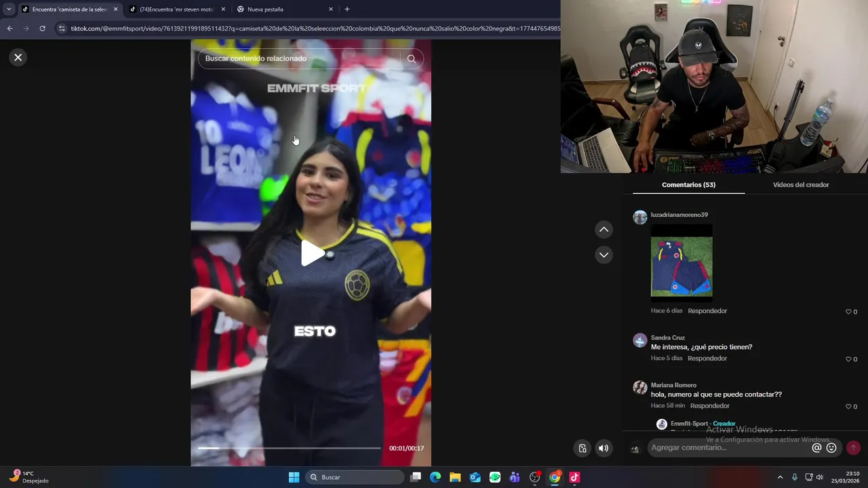
Task: Post comment with red arrow button
Action: tap(853, 447)
